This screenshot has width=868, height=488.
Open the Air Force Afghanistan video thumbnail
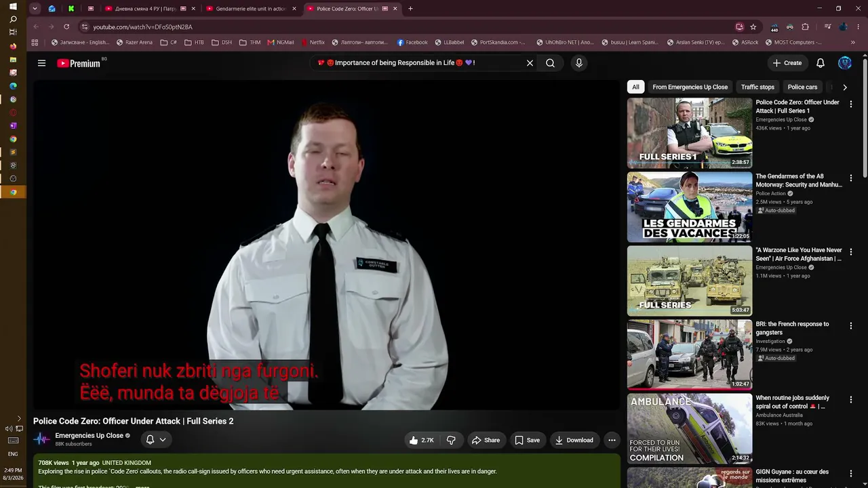[x=690, y=281]
